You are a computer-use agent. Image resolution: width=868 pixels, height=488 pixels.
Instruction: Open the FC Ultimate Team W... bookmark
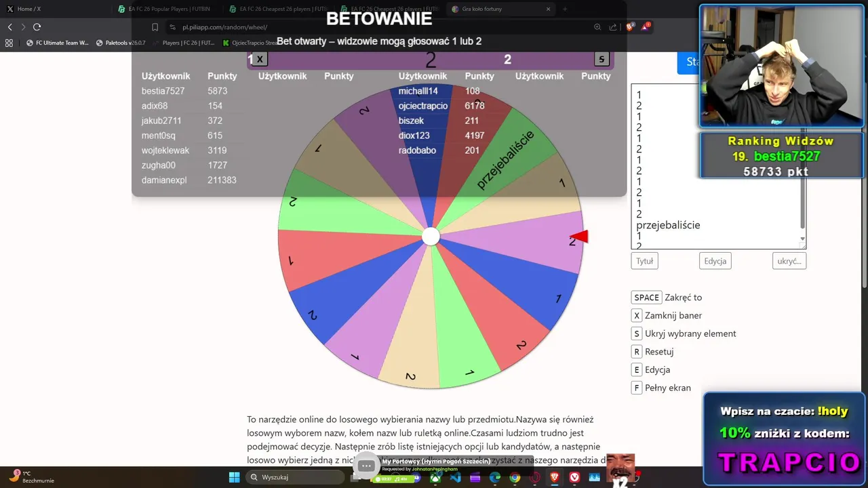[x=58, y=43]
